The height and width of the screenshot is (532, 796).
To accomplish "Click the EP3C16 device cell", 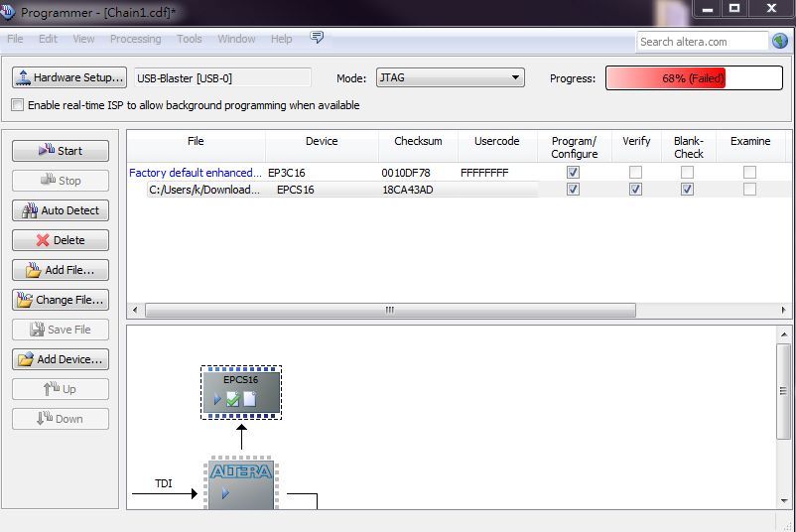I will [x=287, y=173].
